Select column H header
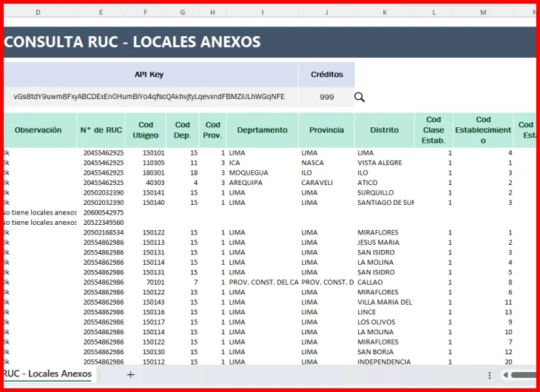The height and width of the screenshot is (392, 540). (x=212, y=13)
